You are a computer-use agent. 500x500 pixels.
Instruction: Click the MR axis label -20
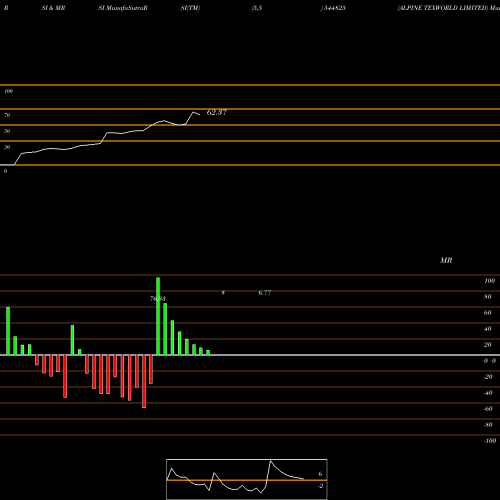pyautogui.click(x=488, y=377)
